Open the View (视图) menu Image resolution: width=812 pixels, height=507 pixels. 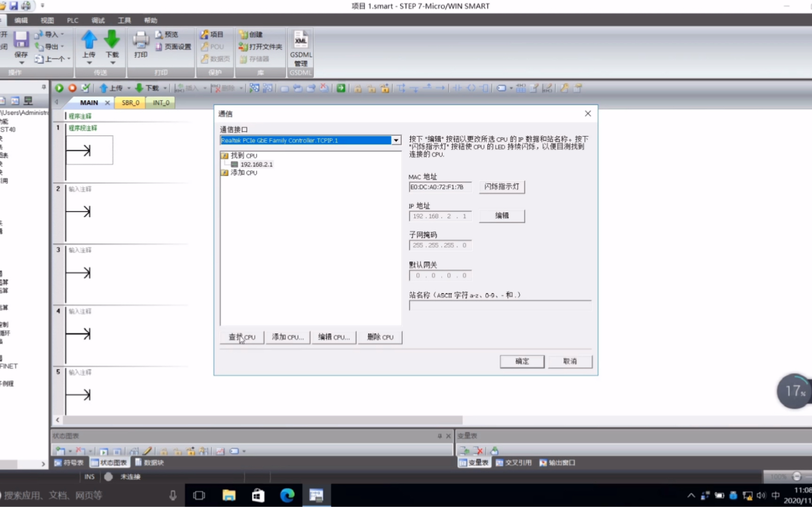click(47, 20)
